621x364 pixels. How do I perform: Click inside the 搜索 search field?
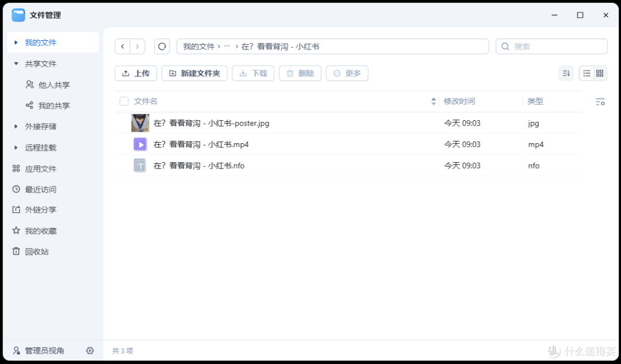[x=551, y=46]
